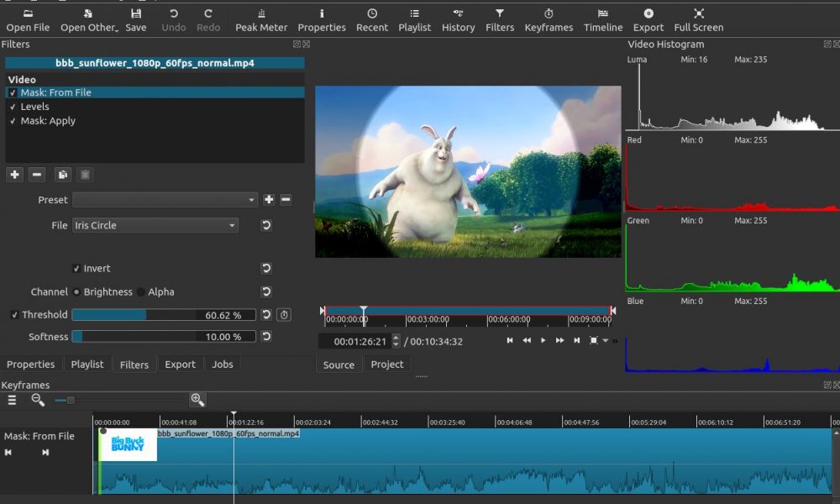The width and height of the screenshot is (840, 504).
Task: Adjust the Threshold slider
Action: click(164, 315)
